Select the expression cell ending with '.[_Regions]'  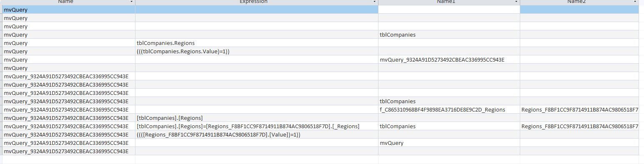coord(257,126)
